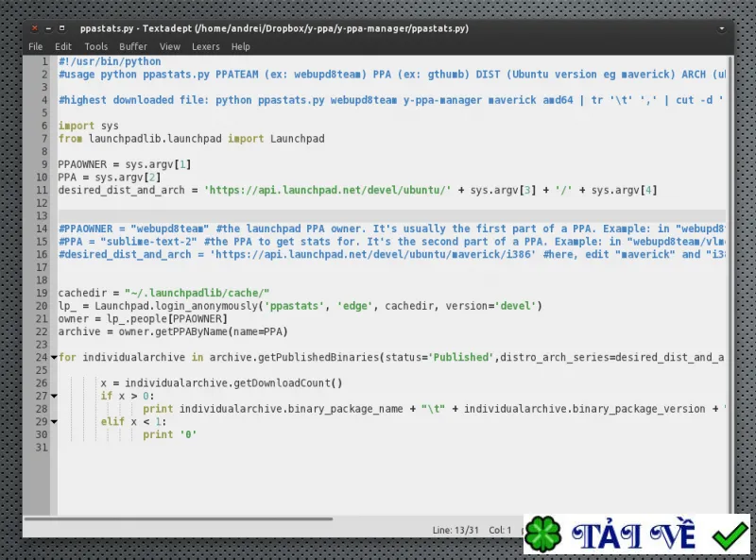Open the View menu
Viewport: 756px width, 560px height.
pos(170,47)
